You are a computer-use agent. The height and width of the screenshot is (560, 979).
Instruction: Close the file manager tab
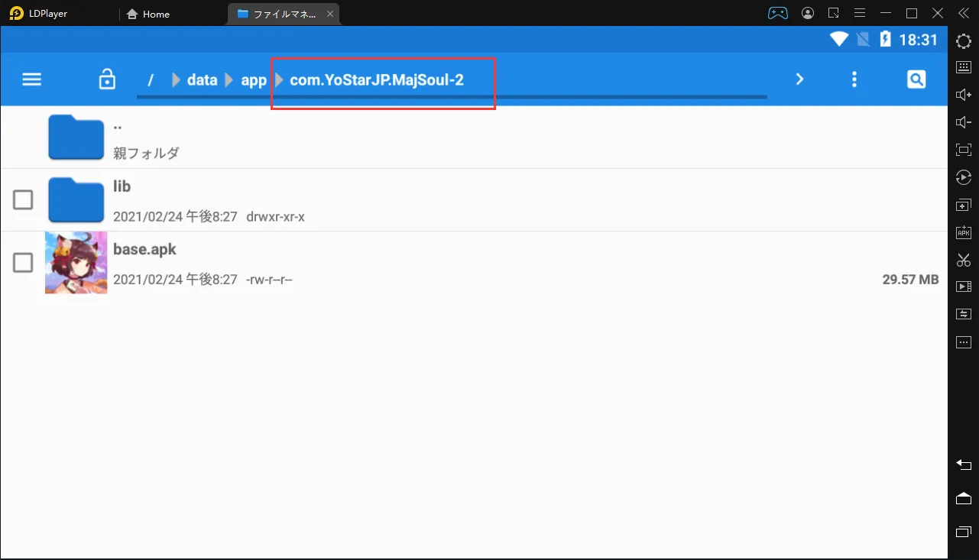tap(330, 14)
